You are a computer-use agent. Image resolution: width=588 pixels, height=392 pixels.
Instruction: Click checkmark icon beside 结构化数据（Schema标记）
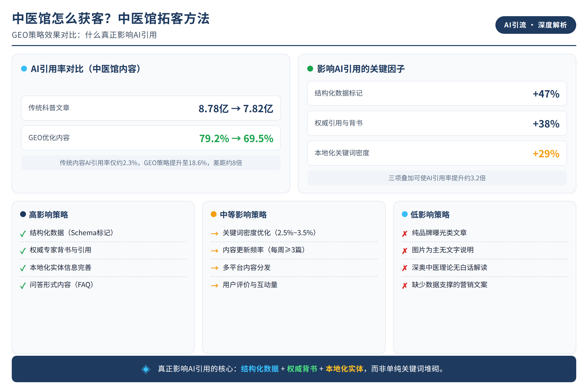(23, 233)
